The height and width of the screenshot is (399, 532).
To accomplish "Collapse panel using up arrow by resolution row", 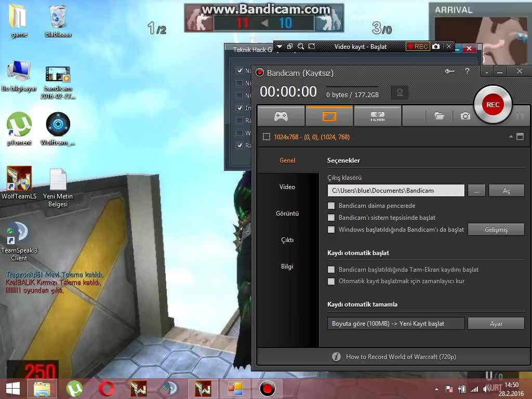I will tap(511, 137).
